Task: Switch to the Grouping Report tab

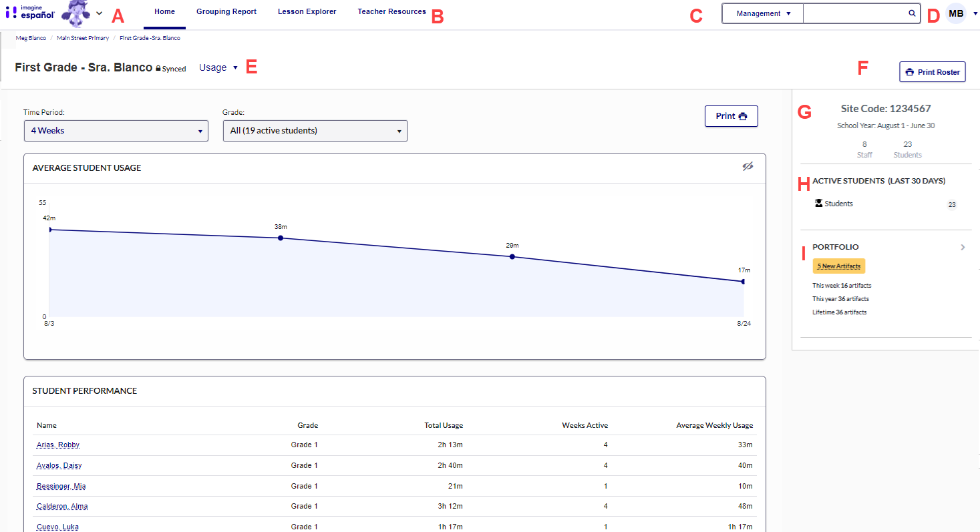Action: [226, 12]
